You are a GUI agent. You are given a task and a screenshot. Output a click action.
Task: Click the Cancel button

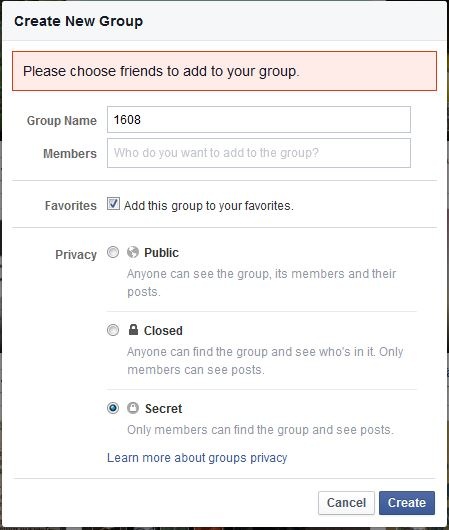coord(346,503)
